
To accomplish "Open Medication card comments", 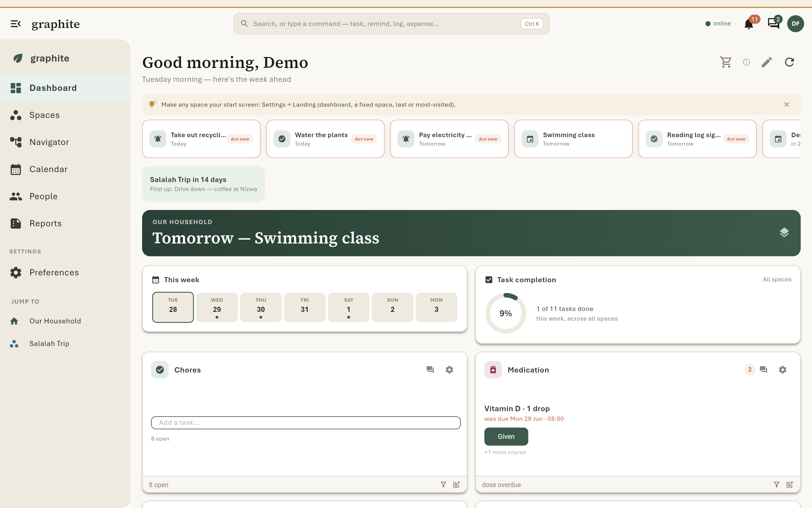I will point(763,370).
